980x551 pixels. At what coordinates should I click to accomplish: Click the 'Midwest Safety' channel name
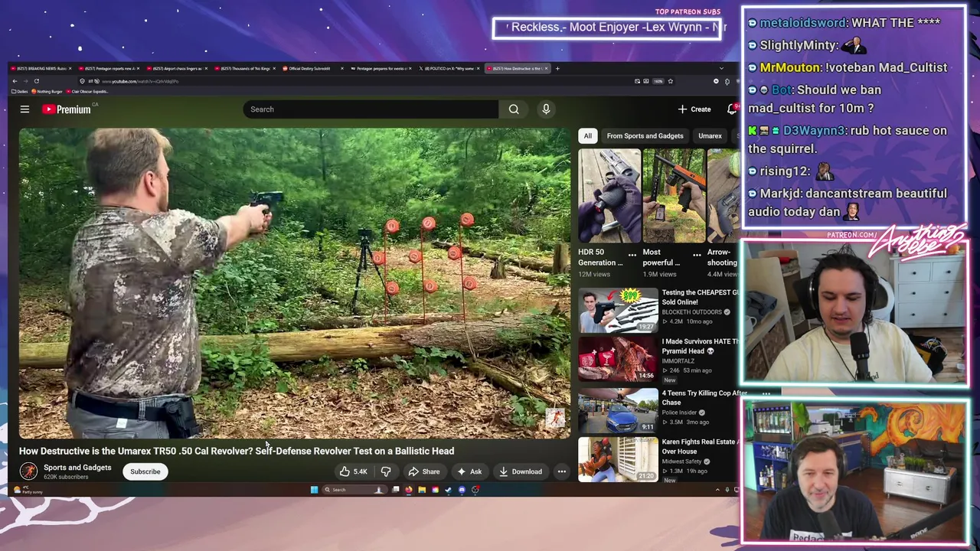(681, 461)
